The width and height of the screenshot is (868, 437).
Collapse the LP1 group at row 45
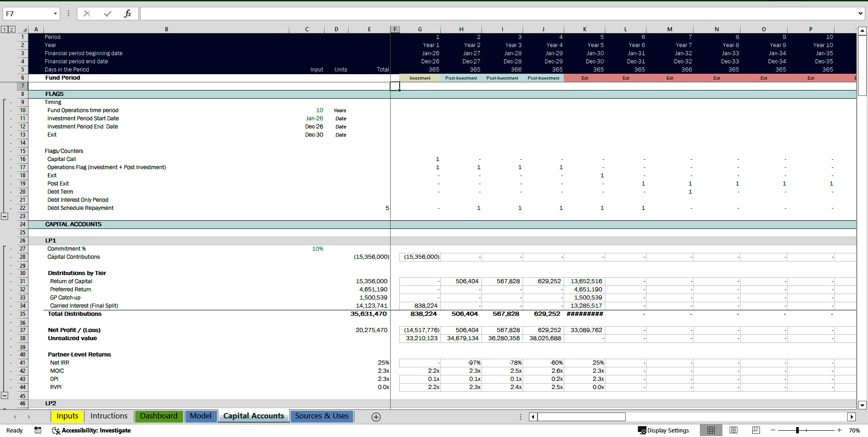click(x=5, y=395)
